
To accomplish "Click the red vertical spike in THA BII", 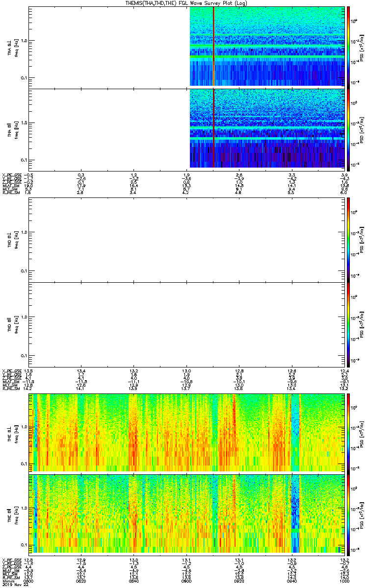I will pos(214,128).
